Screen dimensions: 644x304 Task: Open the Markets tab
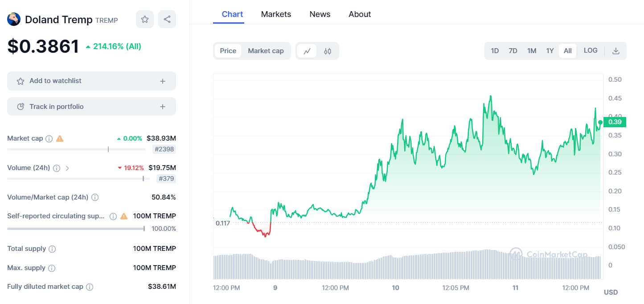point(276,14)
